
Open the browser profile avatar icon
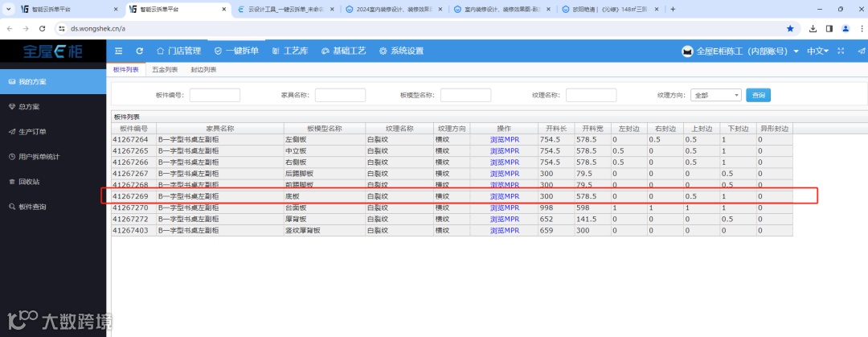coord(845,28)
